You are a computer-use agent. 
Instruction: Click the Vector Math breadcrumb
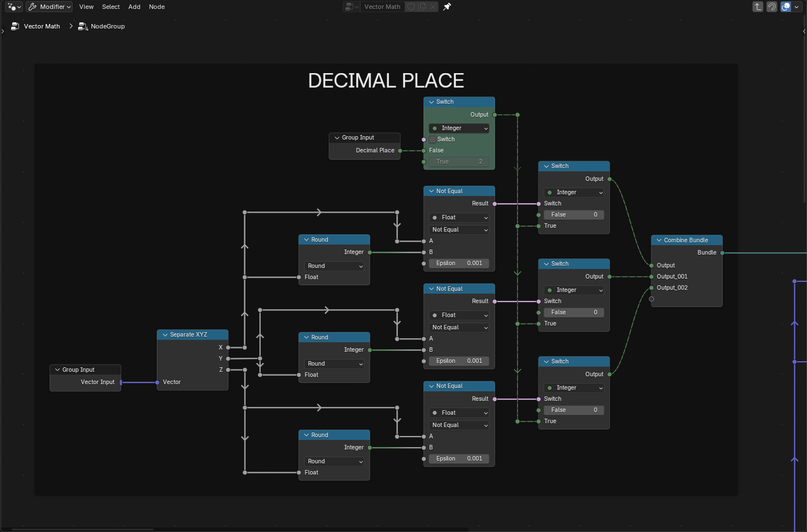click(42, 26)
